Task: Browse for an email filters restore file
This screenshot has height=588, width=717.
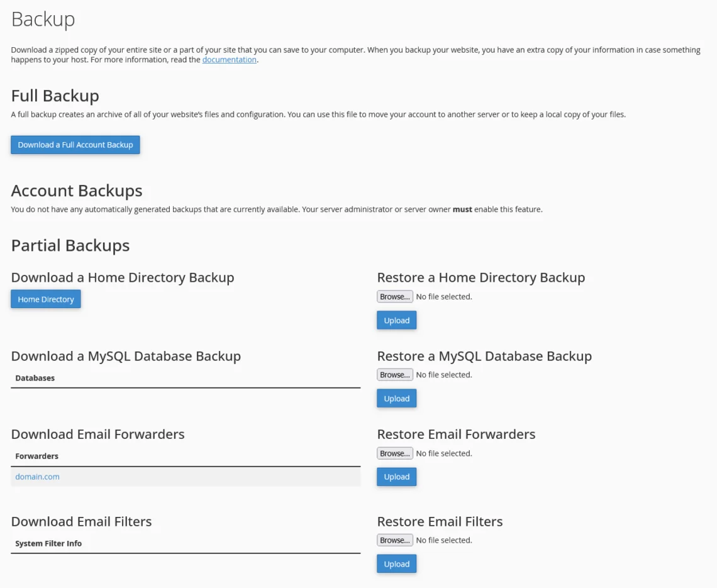Action: tap(394, 540)
